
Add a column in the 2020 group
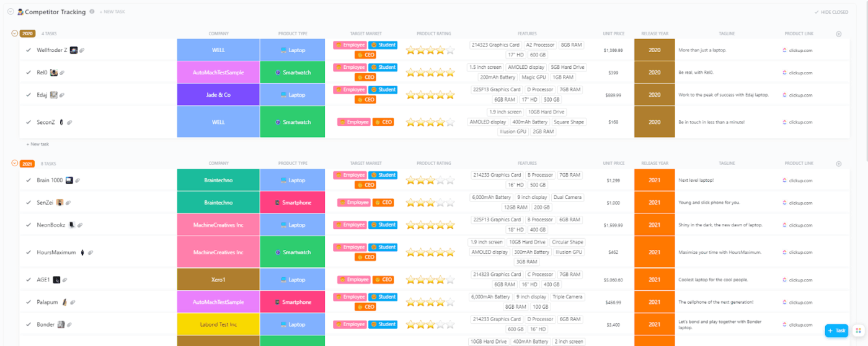point(839,34)
